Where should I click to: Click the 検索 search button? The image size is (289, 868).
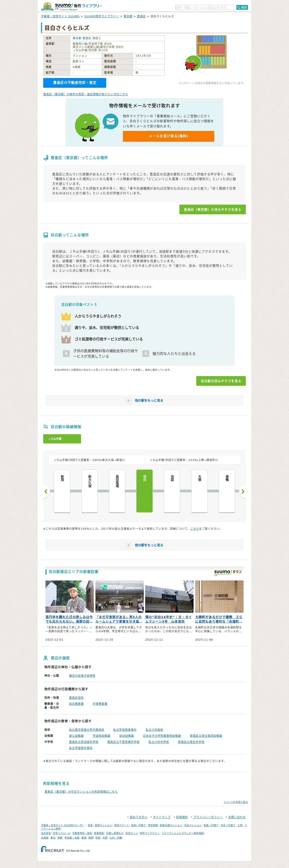point(242,7)
